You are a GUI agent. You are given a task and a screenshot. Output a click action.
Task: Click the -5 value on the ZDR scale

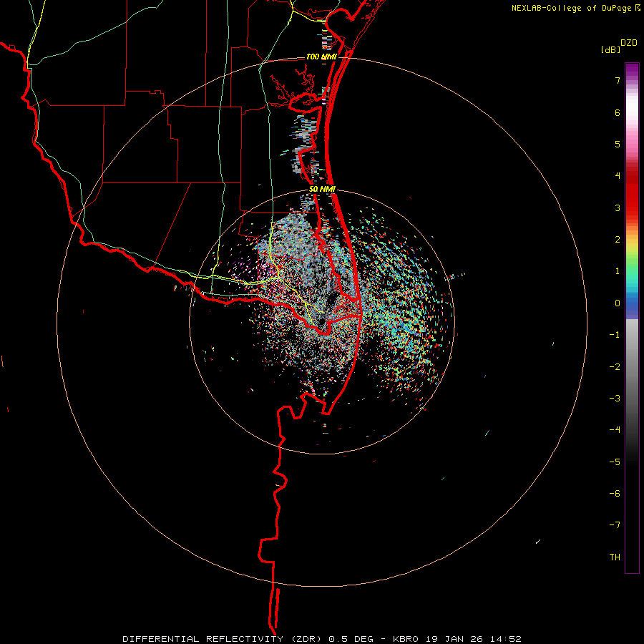click(615, 462)
